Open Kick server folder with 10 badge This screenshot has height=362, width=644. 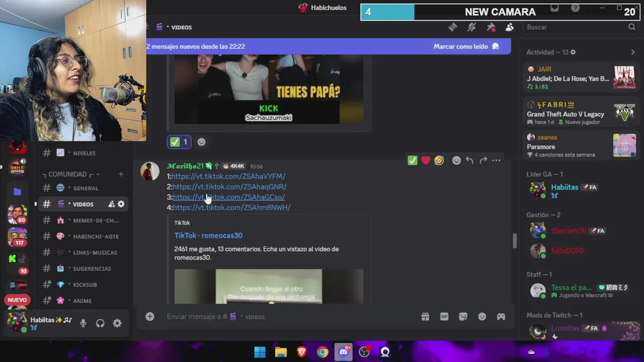[x=17, y=263]
